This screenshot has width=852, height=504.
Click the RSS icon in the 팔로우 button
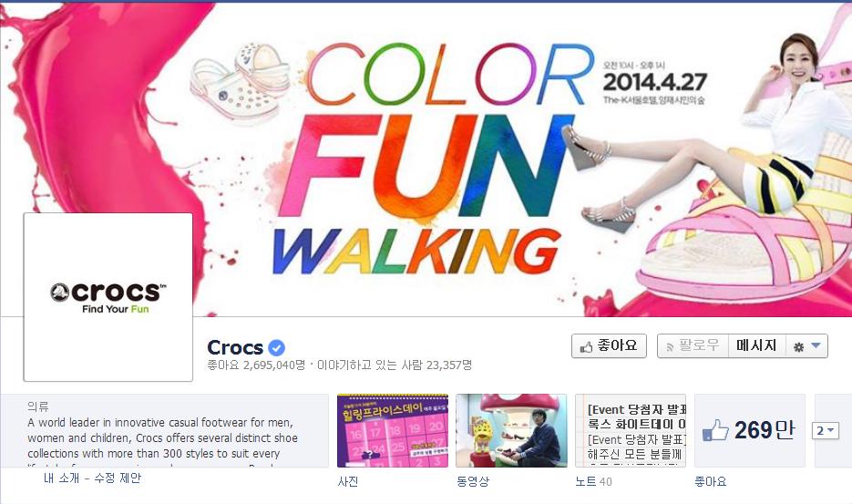click(670, 347)
